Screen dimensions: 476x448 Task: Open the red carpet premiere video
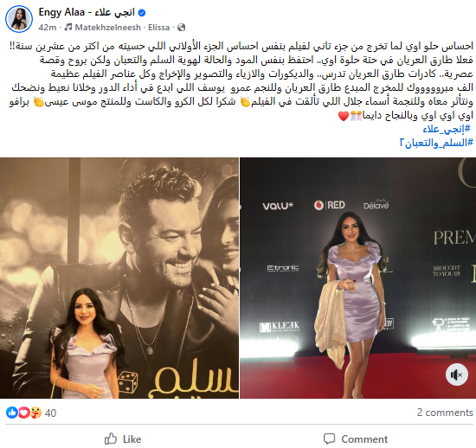tap(358, 278)
